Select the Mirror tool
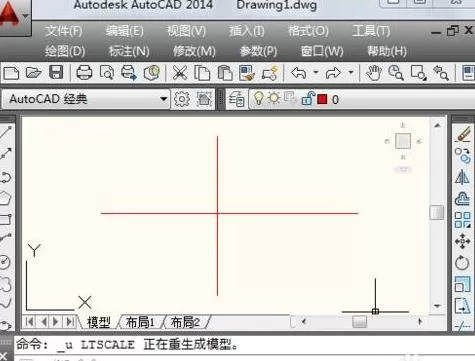The image size is (475, 361). 462,177
